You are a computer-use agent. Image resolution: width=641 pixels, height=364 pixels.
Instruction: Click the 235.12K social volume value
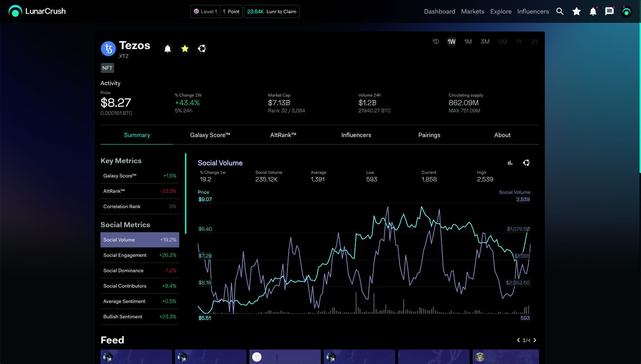pyautogui.click(x=266, y=179)
